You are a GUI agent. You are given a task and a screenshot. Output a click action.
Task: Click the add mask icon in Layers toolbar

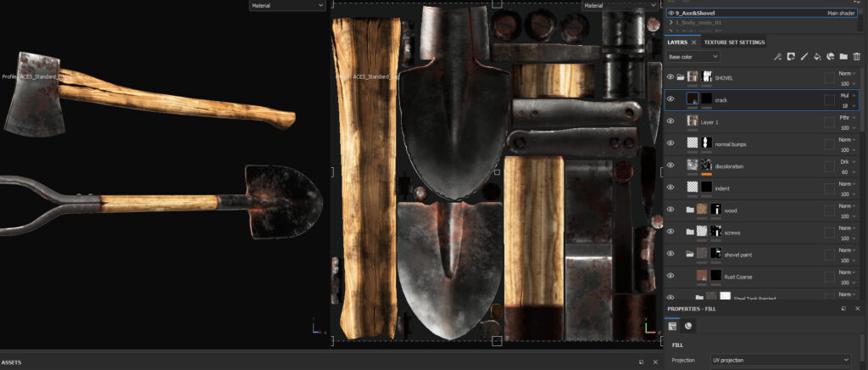click(x=791, y=57)
